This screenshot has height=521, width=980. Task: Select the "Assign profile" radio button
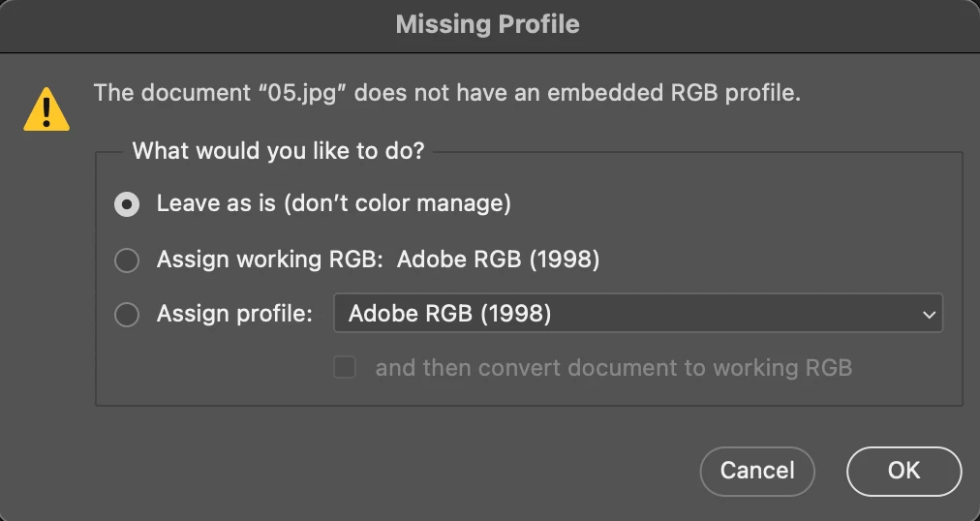(127, 315)
